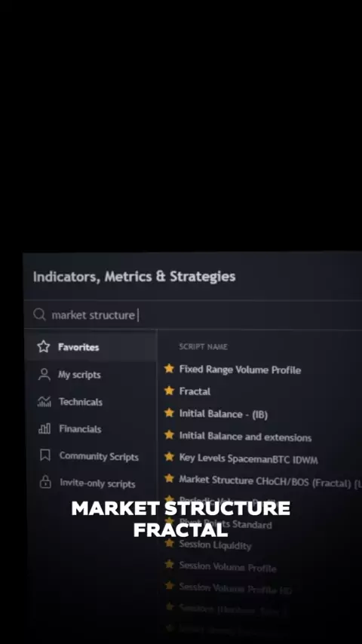Toggle favorite star for Fractal
This screenshot has width=362, height=644.
coord(169,391)
